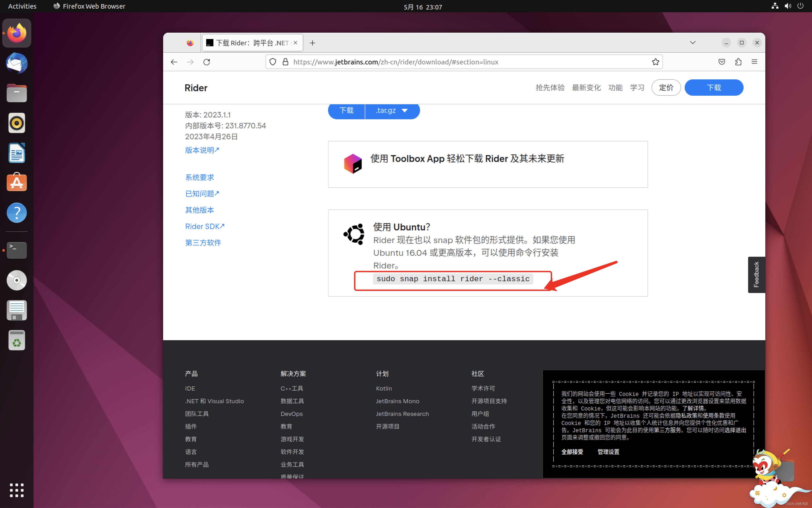812x508 pixels.
Task: Open the Extensions puzzle icon
Action: coord(738,62)
